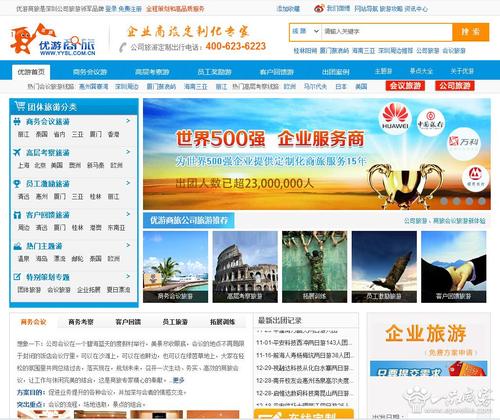Image resolution: width=500 pixels, height=420 pixels.
Task: Open the 拓展训练 climbing wall thumbnail
Action: [x=314, y=267]
